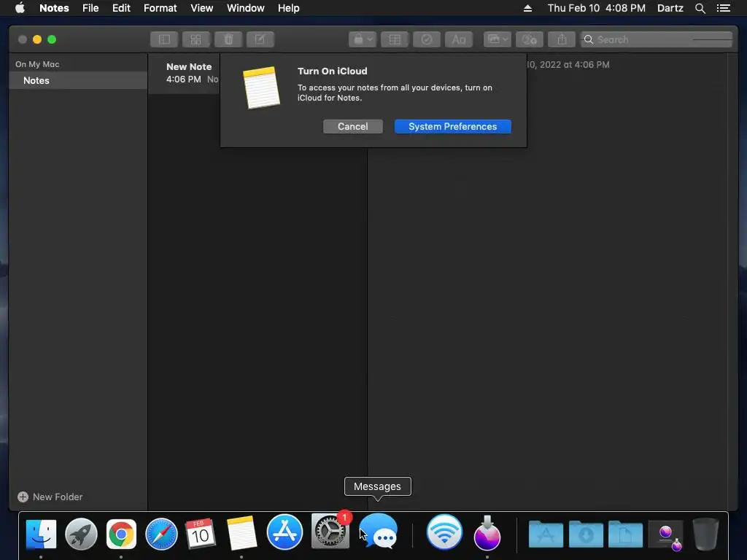Switch to gallery view in toolbar
The width and height of the screenshot is (747, 560).
coord(196,39)
